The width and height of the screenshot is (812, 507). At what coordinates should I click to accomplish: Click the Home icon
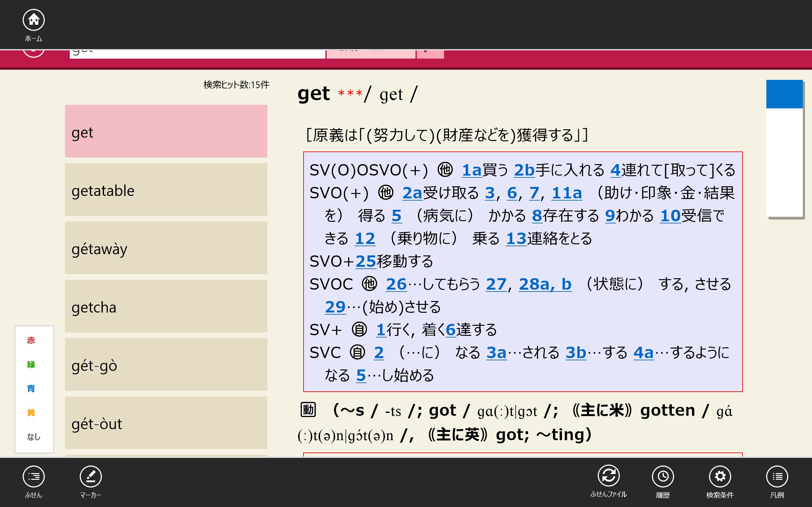point(34,20)
